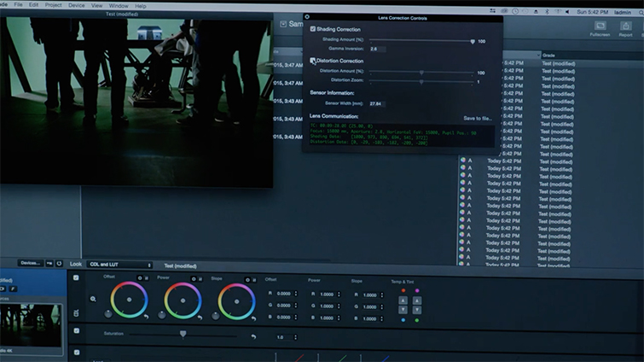Disable the Shading Correction checkbox

[312, 30]
